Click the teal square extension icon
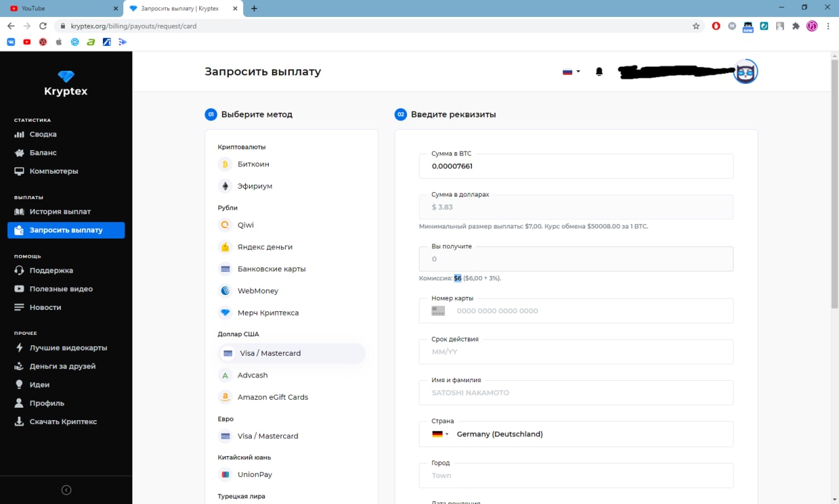The image size is (839, 504). [764, 26]
